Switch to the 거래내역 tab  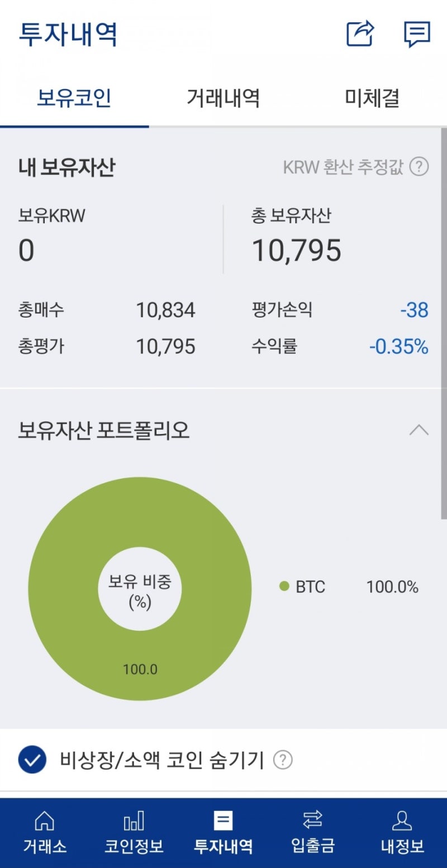222,98
